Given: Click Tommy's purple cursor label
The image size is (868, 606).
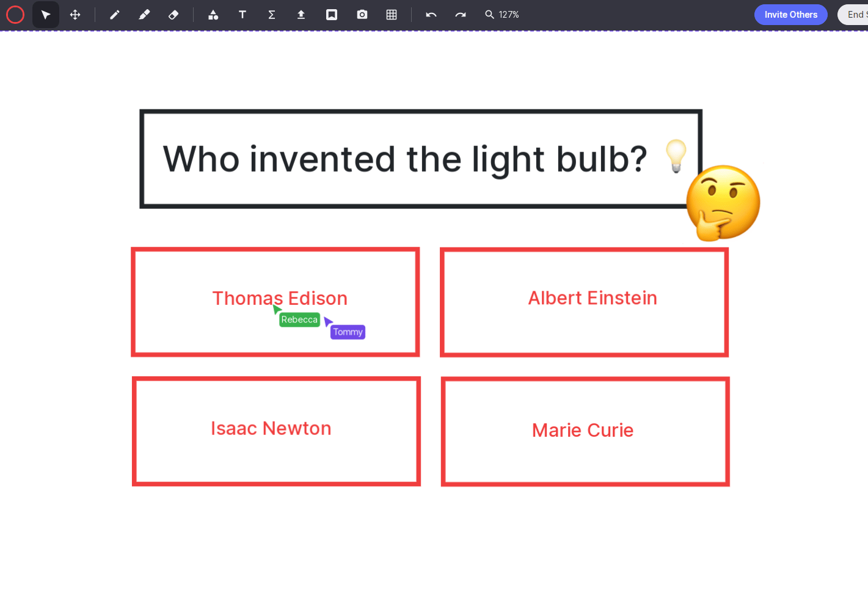Looking at the screenshot, I should tap(348, 332).
